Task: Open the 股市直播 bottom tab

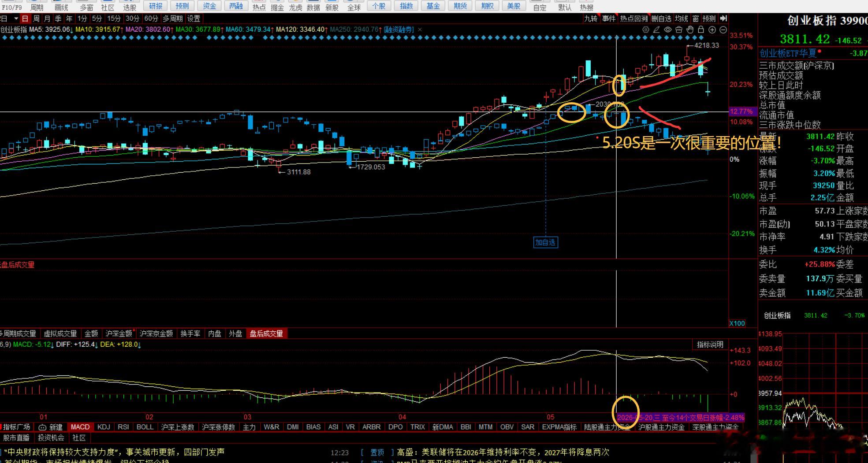Action: pos(16,437)
